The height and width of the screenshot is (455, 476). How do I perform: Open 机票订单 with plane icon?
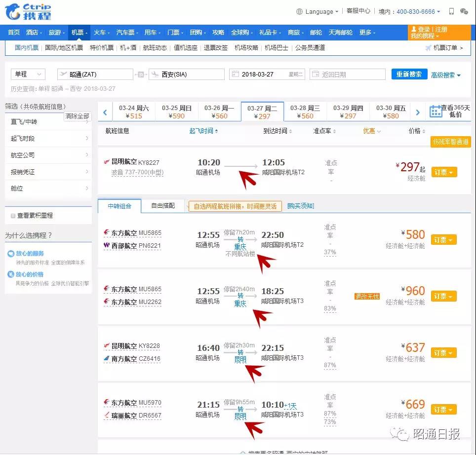pyautogui.click(x=444, y=48)
